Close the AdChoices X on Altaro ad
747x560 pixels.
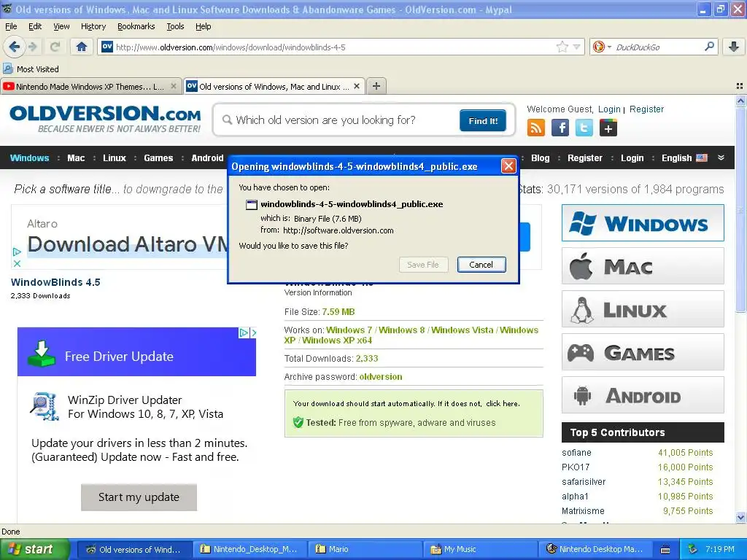(18, 263)
